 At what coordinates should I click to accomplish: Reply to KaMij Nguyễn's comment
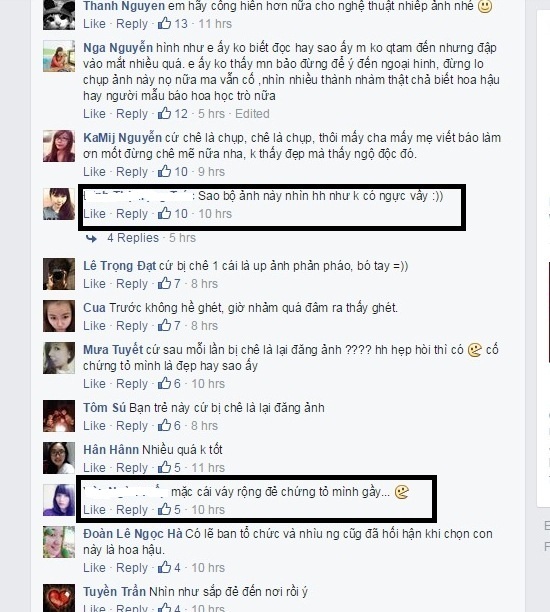click(132, 171)
